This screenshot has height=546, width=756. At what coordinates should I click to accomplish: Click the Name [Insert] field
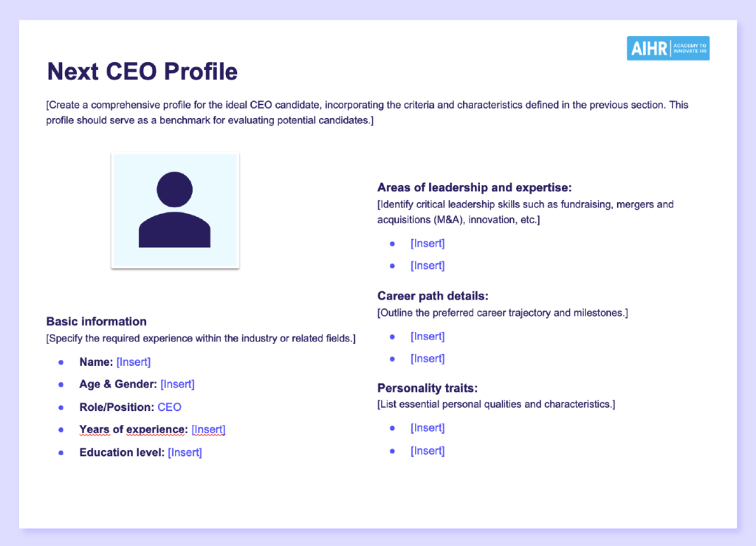pyautogui.click(x=133, y=362)
